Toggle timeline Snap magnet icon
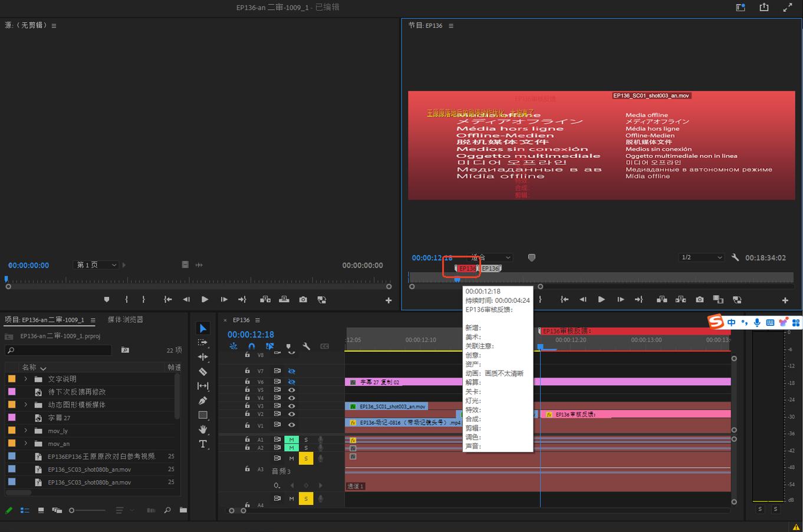 coord(252,346)
